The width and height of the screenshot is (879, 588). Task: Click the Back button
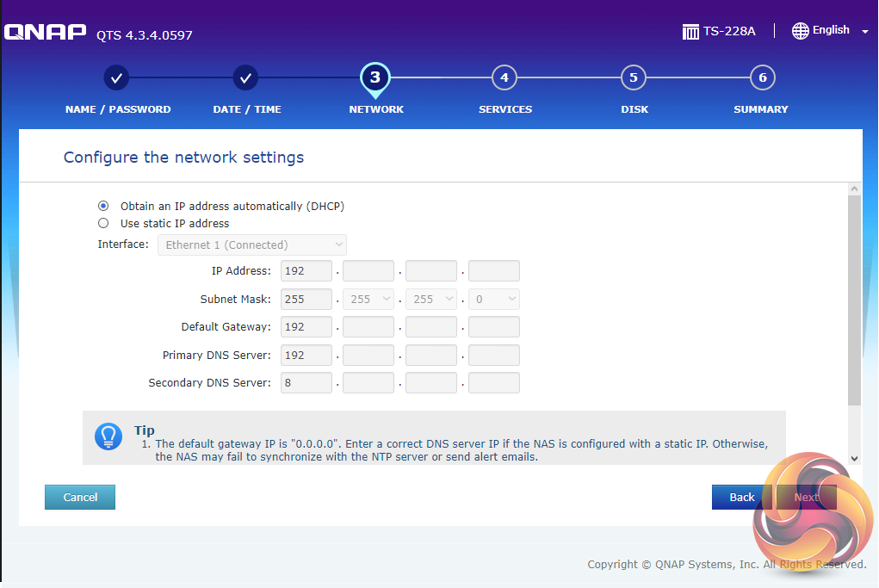click(x=741, y=498)
